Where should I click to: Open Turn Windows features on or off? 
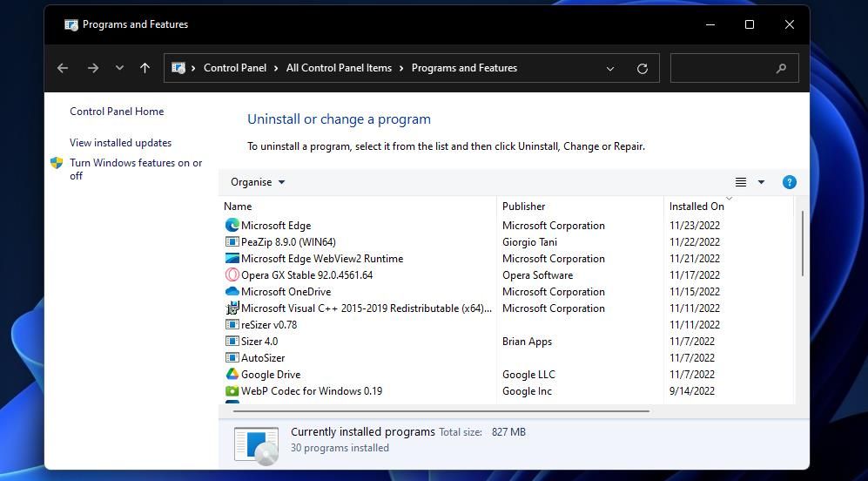(136, 170)
